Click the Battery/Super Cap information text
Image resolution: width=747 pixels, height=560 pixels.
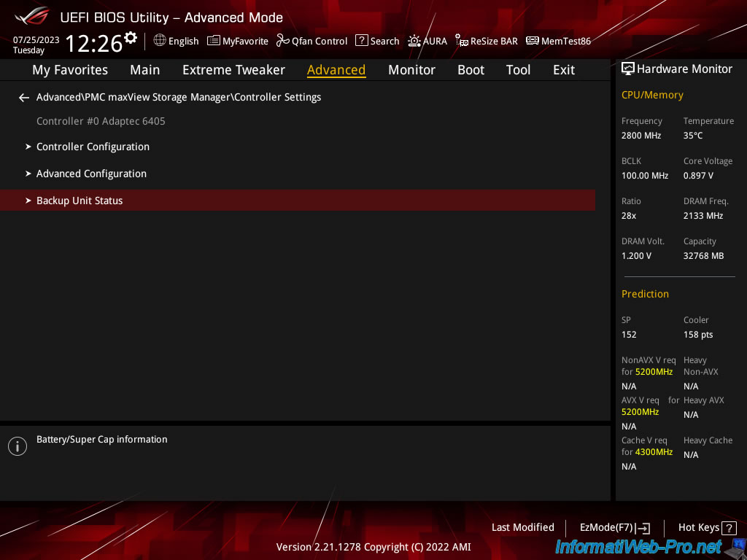click(x=102, y=440)
